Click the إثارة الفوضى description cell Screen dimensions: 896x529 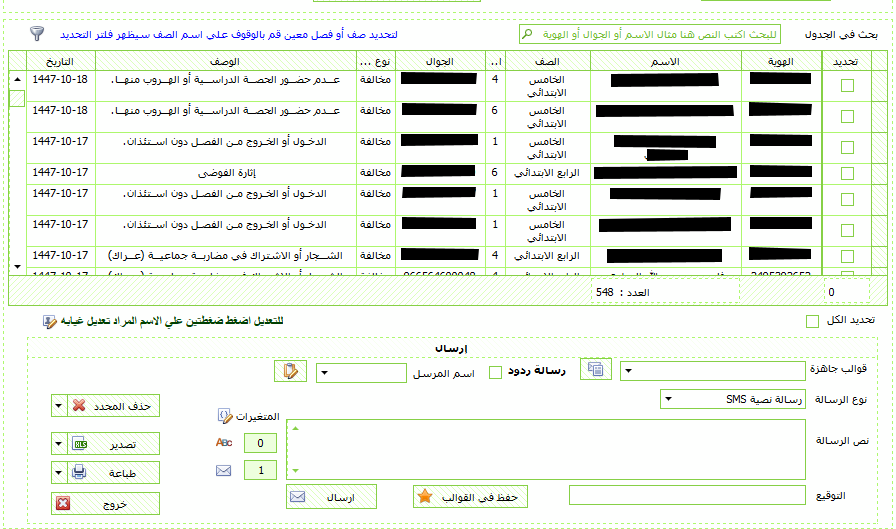click(226, 173)
